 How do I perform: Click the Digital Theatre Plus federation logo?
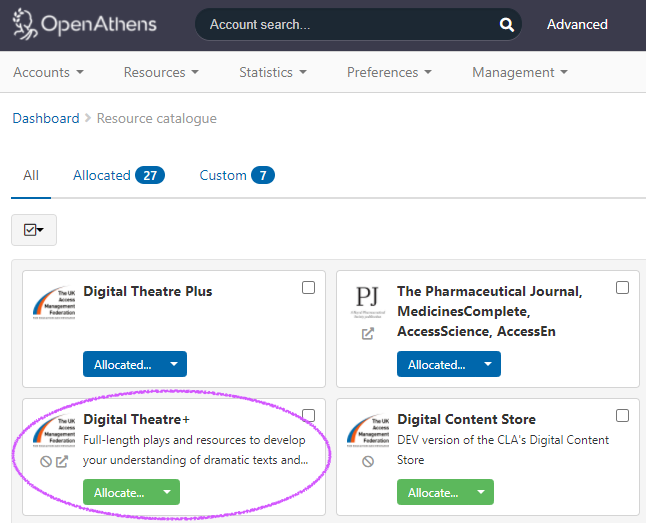[54, 303]
